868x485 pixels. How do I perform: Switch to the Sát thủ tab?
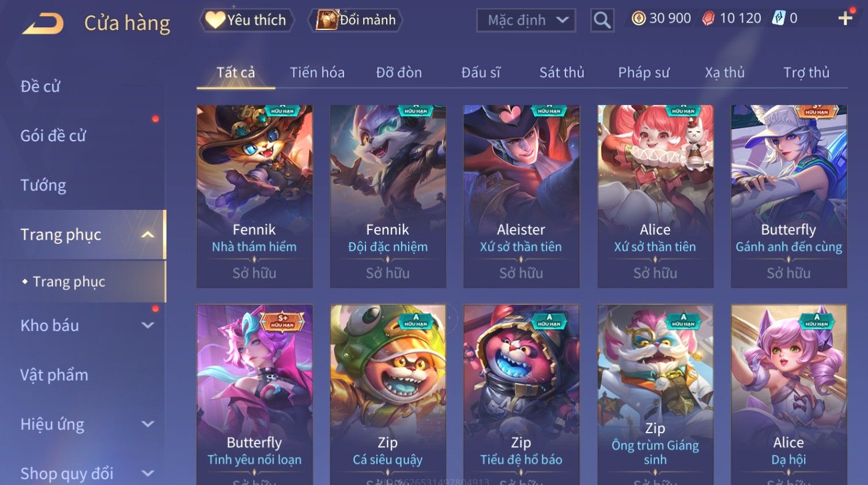pos(561,73)
